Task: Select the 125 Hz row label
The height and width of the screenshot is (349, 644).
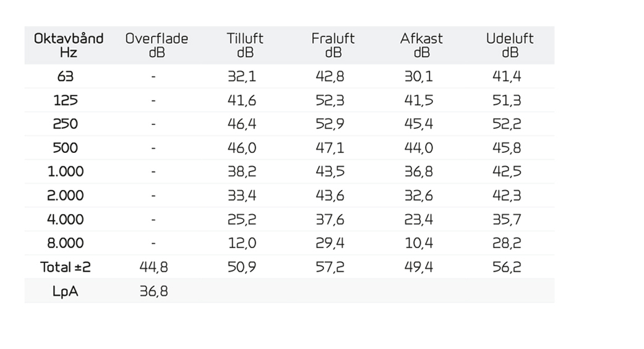Action: tap(66, 100)
